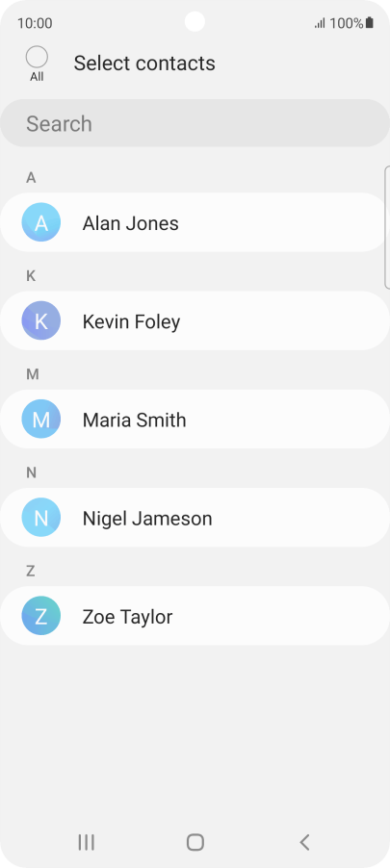Pick the Nigel Jameson contact name
This screenshot has height=868, width=390.
coord(147,519)
